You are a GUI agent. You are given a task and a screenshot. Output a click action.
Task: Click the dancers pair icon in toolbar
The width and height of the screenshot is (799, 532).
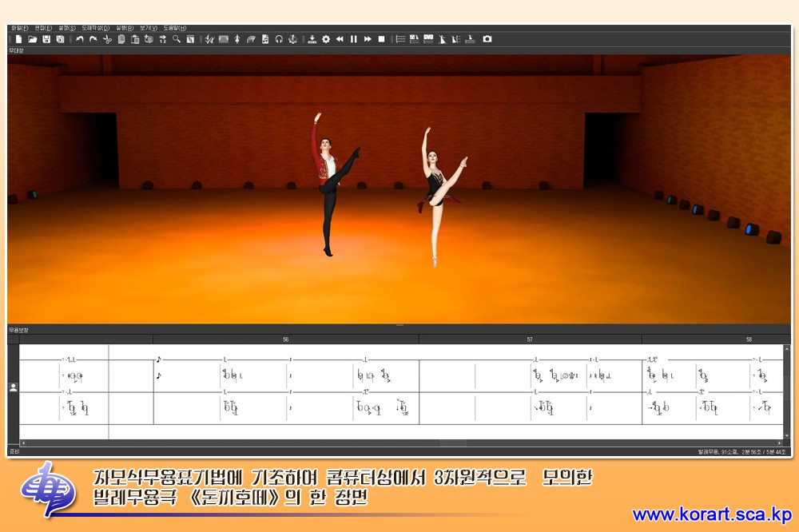click(x=209, y=39)
